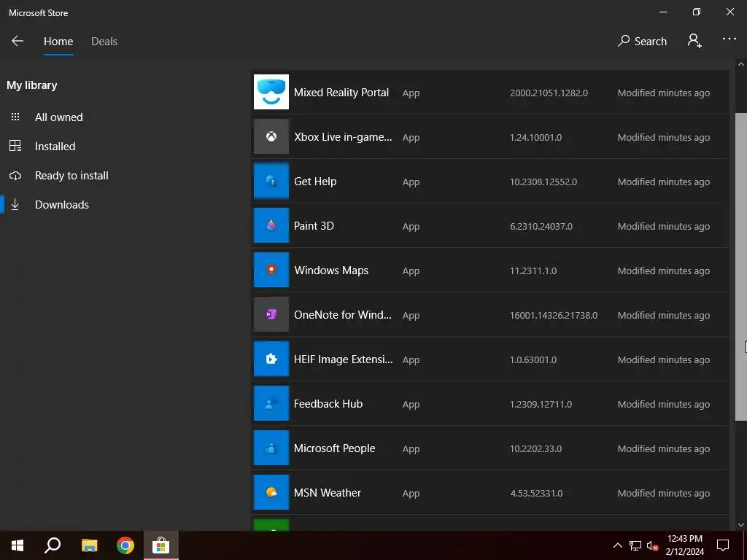Click the Installed tiles icon
This screenshot has width=747, height=560.
coord(15,146)
